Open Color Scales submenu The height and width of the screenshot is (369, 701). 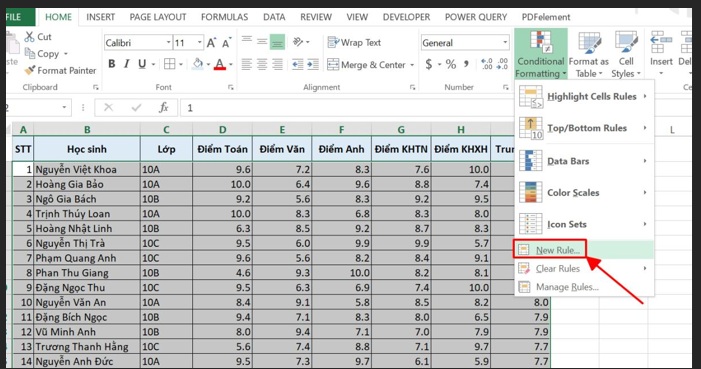tap(584, 193)
